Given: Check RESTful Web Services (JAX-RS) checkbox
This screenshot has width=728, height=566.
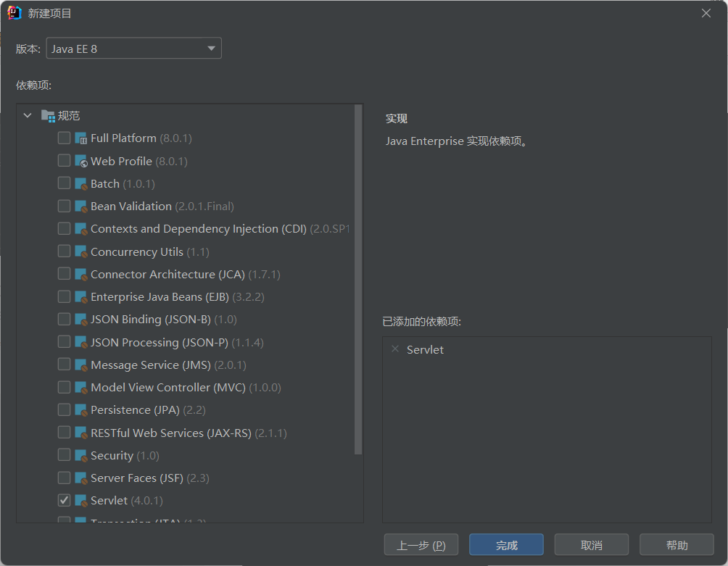Looking at the screenshot, I should tap(64, 433).
